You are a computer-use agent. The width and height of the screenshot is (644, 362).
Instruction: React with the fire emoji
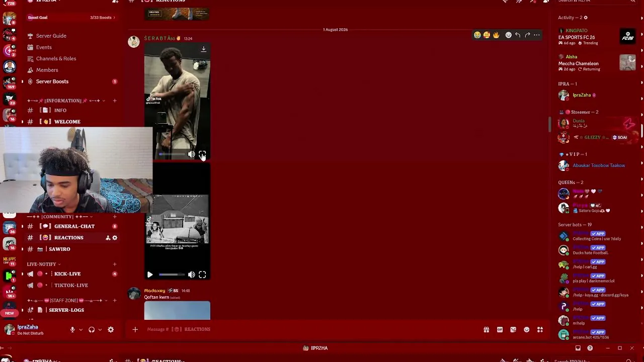click(x=496, y=35)
